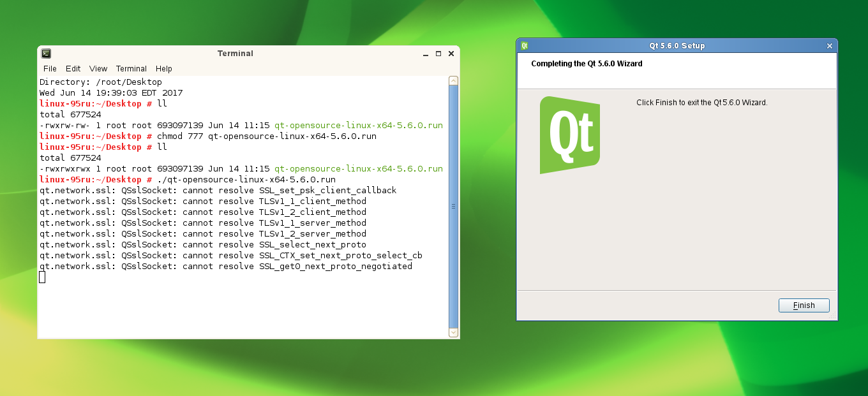Open the View menu in Terminal
868x396 pixels.
pos(98,69)
